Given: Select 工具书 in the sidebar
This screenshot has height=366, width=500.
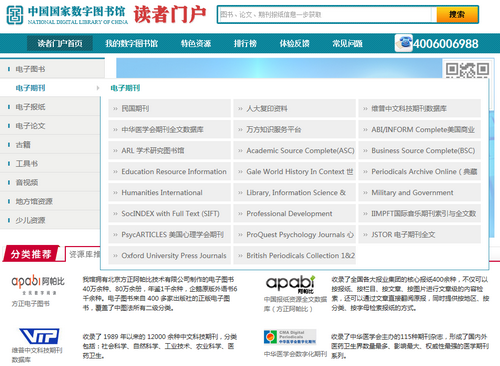Looking at the screenshot, I should click(50, 164).
